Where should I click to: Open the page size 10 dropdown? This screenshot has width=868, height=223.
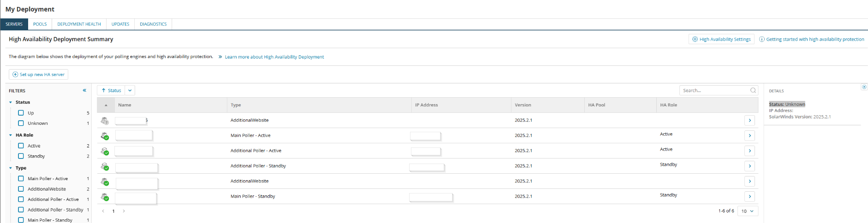pyautogui.click(x=748, y=211)
